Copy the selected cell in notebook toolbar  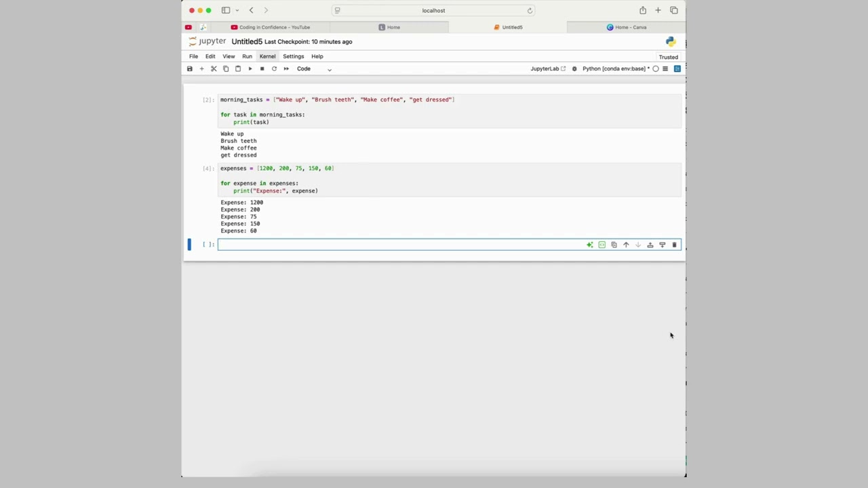(226, 68)
